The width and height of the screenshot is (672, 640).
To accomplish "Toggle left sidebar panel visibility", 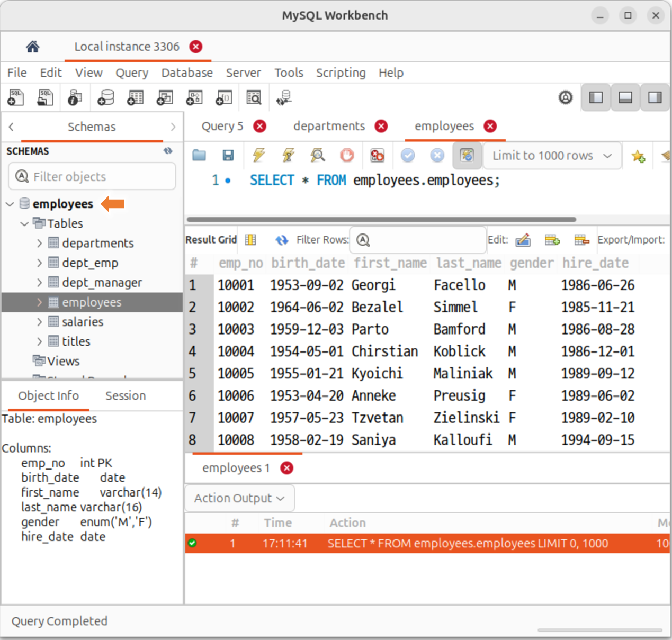I will pos(596,97).
